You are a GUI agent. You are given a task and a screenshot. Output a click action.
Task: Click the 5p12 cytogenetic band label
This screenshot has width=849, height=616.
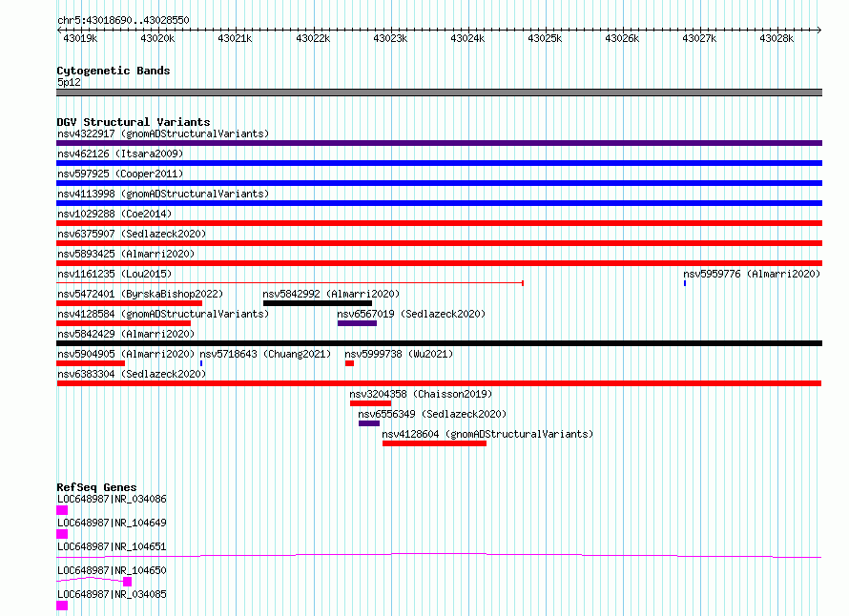69,82
